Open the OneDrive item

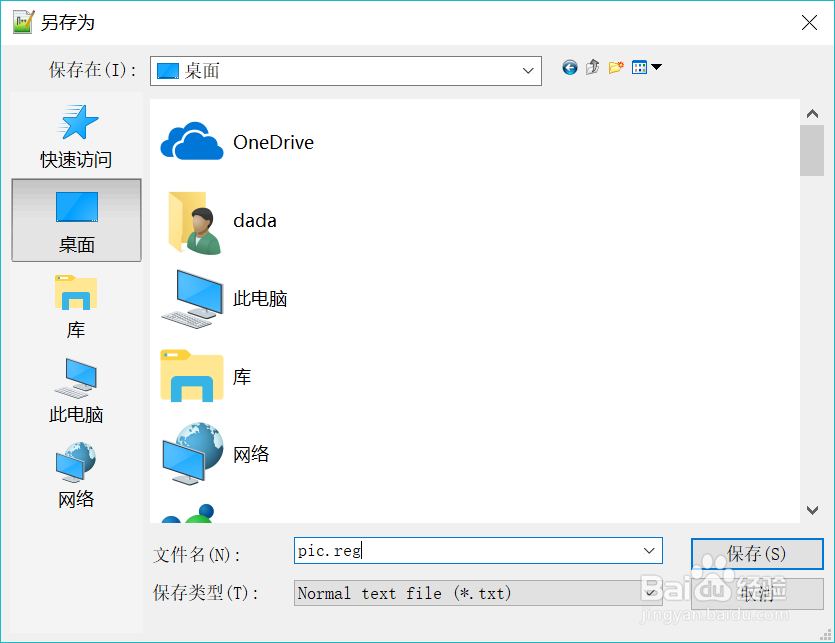[x=240, y=142]
